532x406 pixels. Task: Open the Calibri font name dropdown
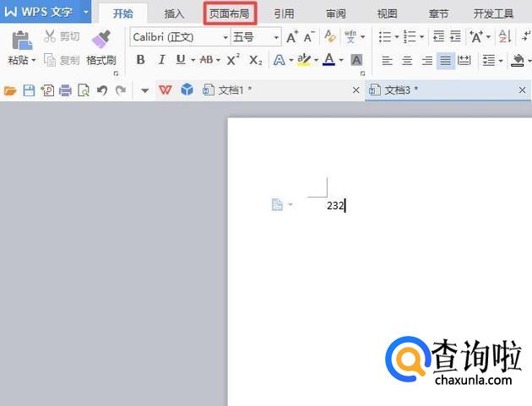pos(225,37)
